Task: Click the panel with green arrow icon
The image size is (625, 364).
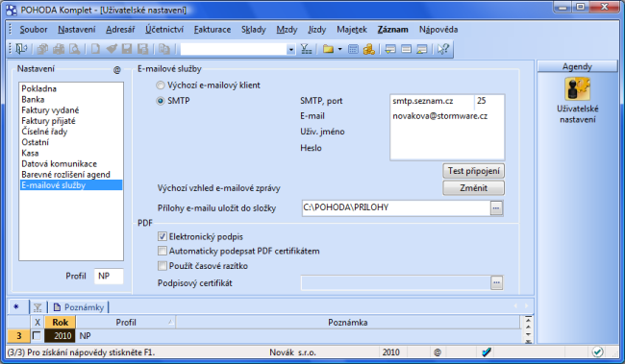Action: (x=389, y=49)
